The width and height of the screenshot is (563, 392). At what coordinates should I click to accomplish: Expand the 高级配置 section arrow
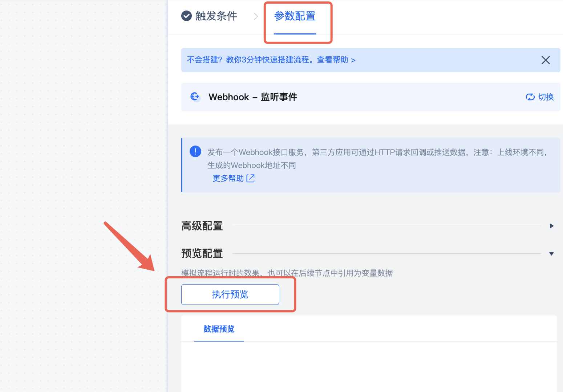(552, 226)
